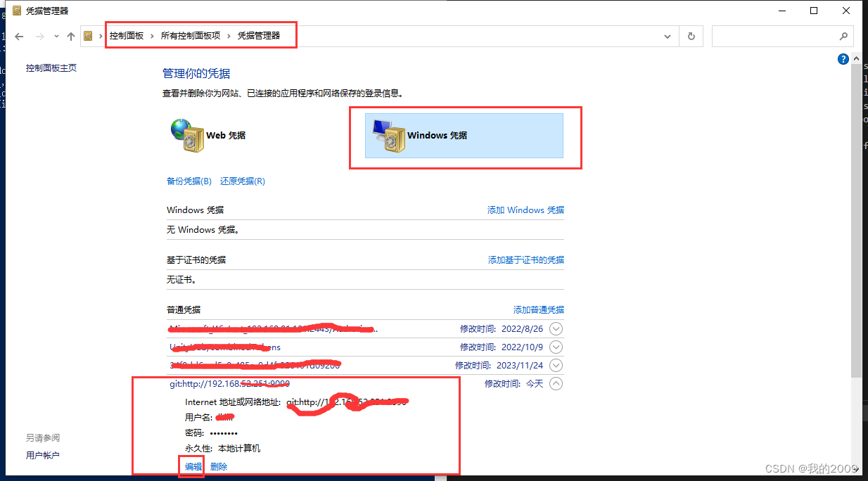Click 添加基于证书的凭据 link
Image resolution: width=868 pixels, height=481 pixels.
coord(526,260)
